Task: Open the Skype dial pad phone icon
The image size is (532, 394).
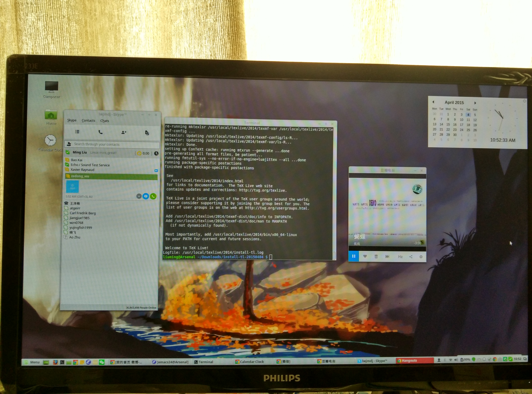Action: click(x=101, y=132)
